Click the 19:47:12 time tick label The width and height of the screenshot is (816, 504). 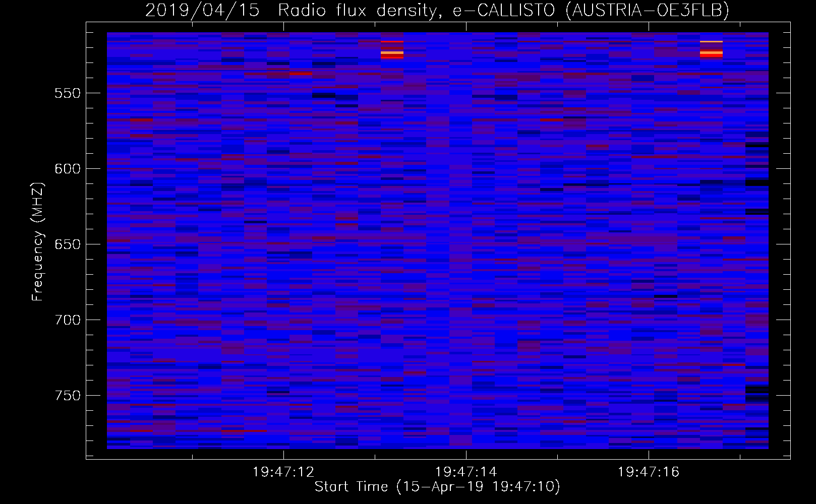(283, 472)
